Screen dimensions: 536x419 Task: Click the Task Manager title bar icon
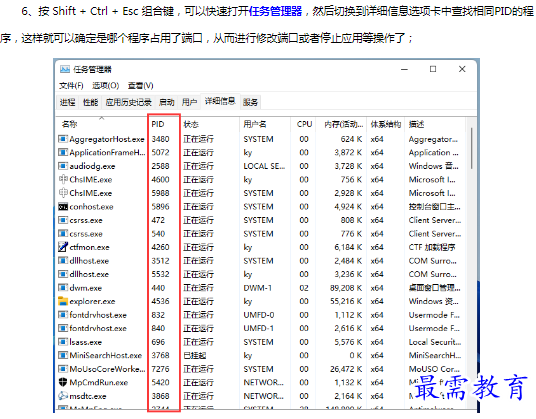click(x=65, y=69)
